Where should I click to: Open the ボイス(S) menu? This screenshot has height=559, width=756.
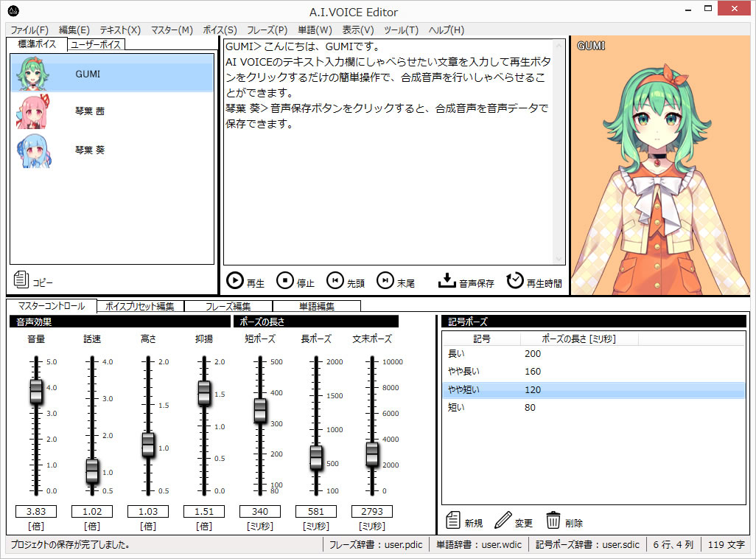(x=220, y=30)
